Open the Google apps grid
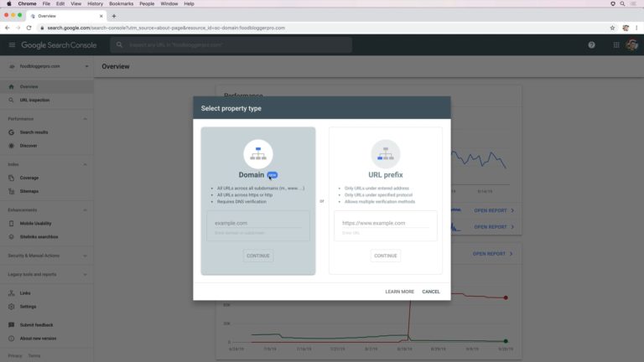Screen dimensions: 644x362 pos(616,45)
